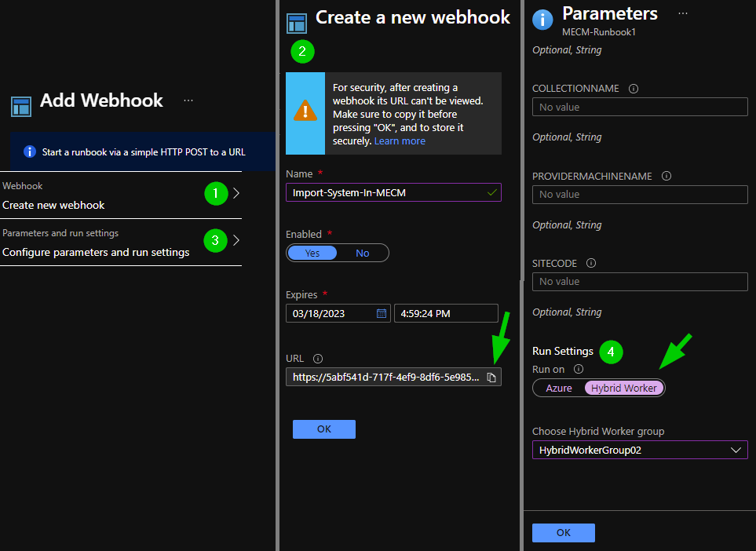Open the Choose Hybrid Worker group dropdown

pos(640,451)
